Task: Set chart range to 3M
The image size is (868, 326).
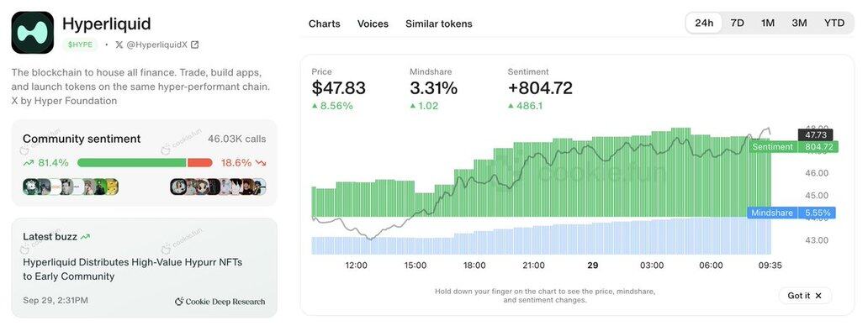Action: pos(799,24)
